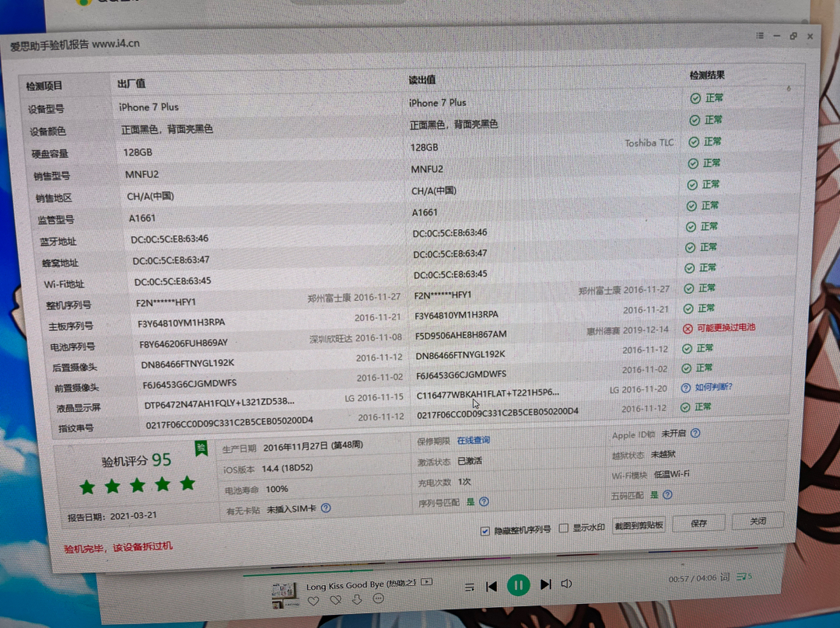The image size is (840, 628).
Task: Download the current song in music player
Action: click(357, 599)
